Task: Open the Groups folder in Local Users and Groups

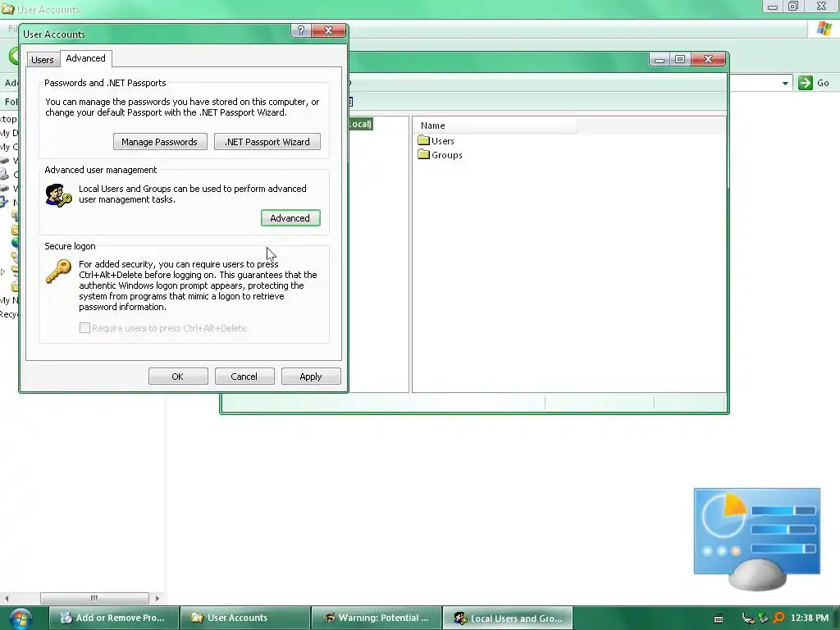Action: 440,155
